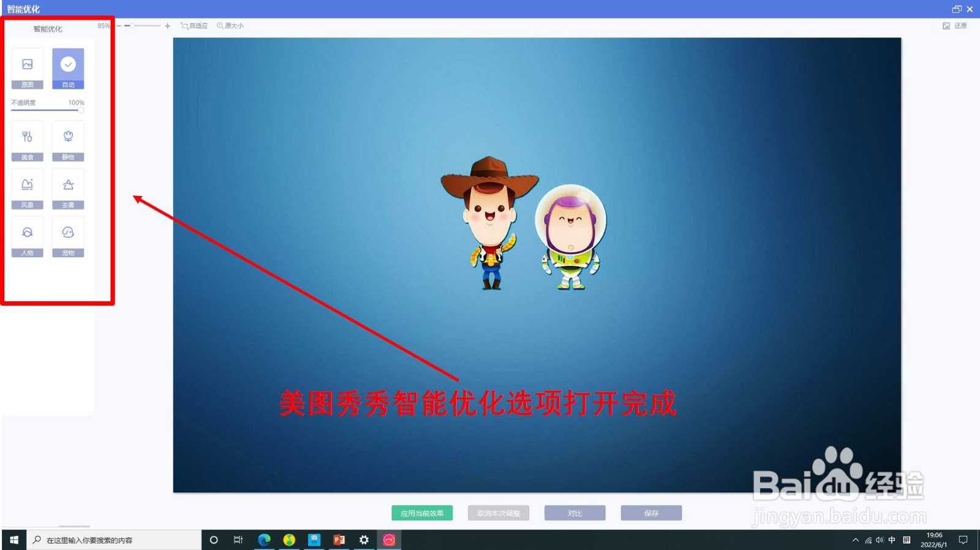Open PowerPoint from taskbar

click(x=339, y=540)
